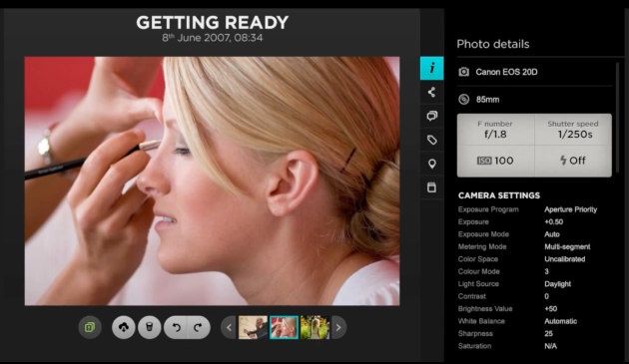
Task: Click the Exposure Mode Auto value
Action: point(552,234)
